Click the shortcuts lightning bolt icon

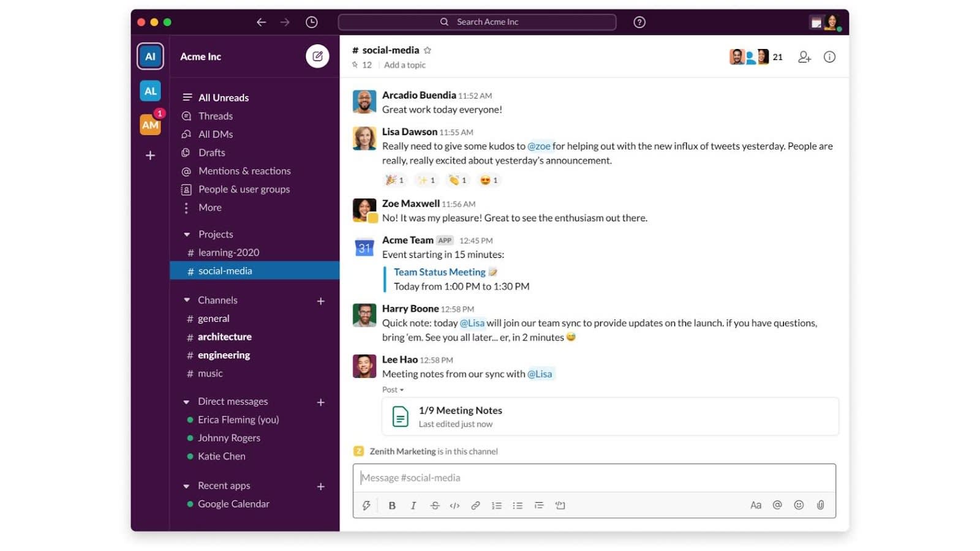coord(366,505)
